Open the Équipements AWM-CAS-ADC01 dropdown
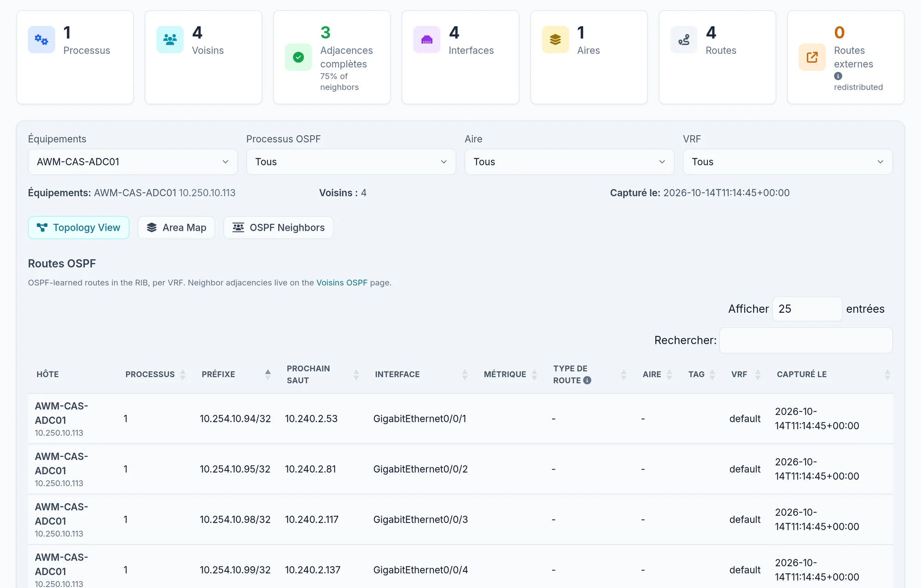 133,162
